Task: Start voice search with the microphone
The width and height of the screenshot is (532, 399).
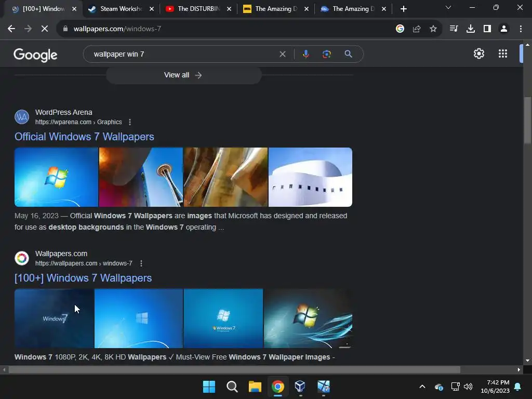Action: tap(305, 54)
